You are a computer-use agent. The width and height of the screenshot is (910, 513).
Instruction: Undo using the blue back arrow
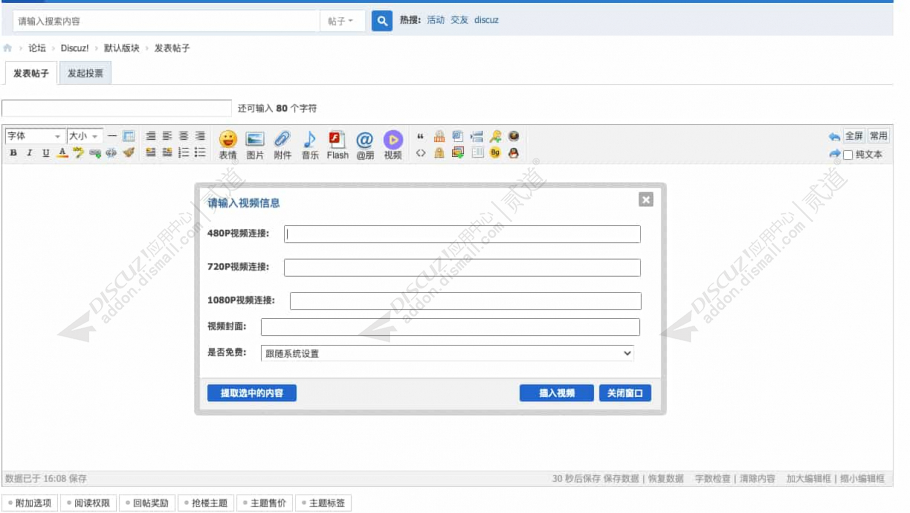click(x=834, y=136)
